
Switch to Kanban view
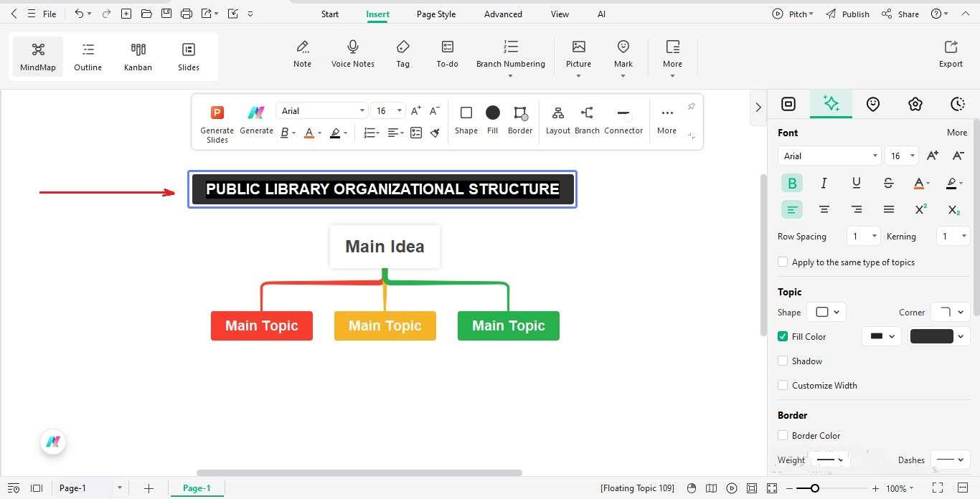[x=138, y=56]
